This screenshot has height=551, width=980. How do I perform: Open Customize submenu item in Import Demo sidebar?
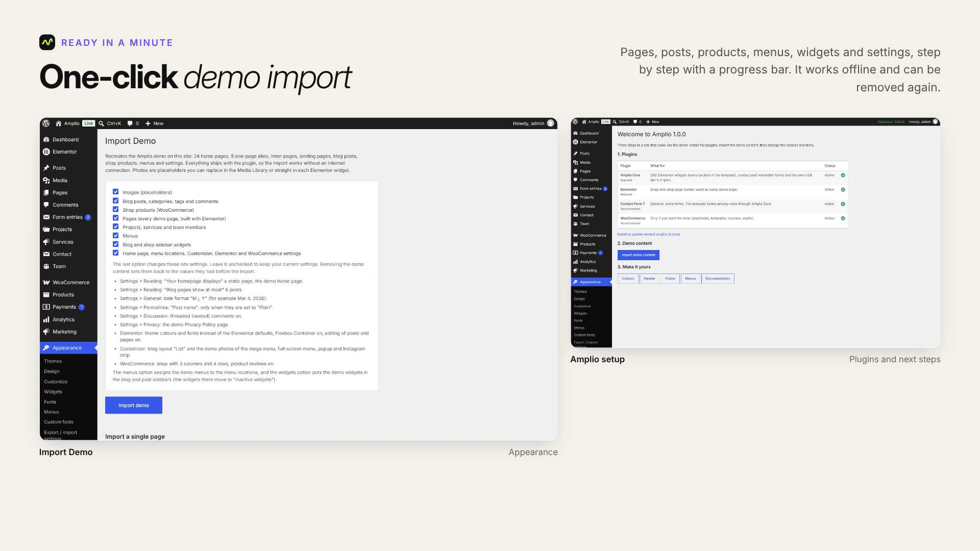(56, 382)
